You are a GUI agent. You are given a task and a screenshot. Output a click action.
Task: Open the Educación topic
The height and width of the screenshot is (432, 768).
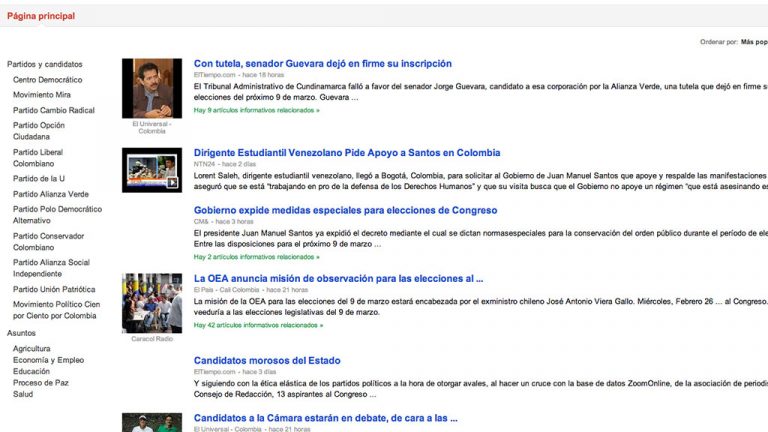point(31,371)
